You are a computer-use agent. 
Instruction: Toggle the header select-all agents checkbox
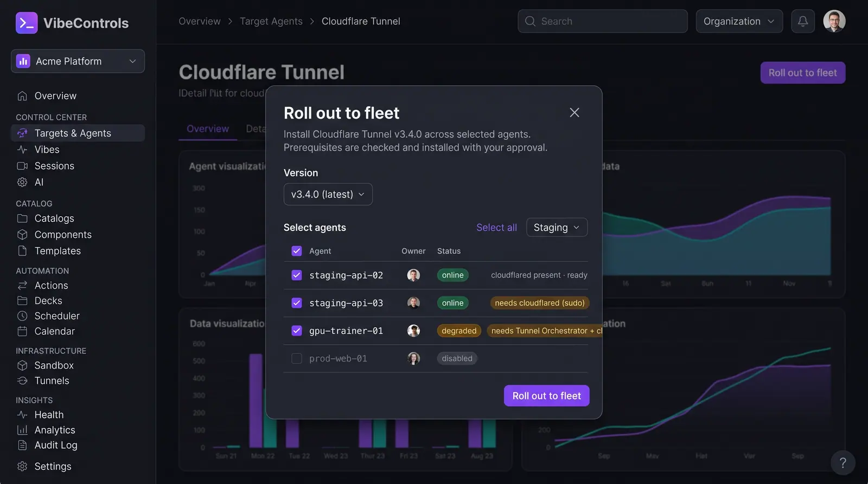(x=297, y=251)
